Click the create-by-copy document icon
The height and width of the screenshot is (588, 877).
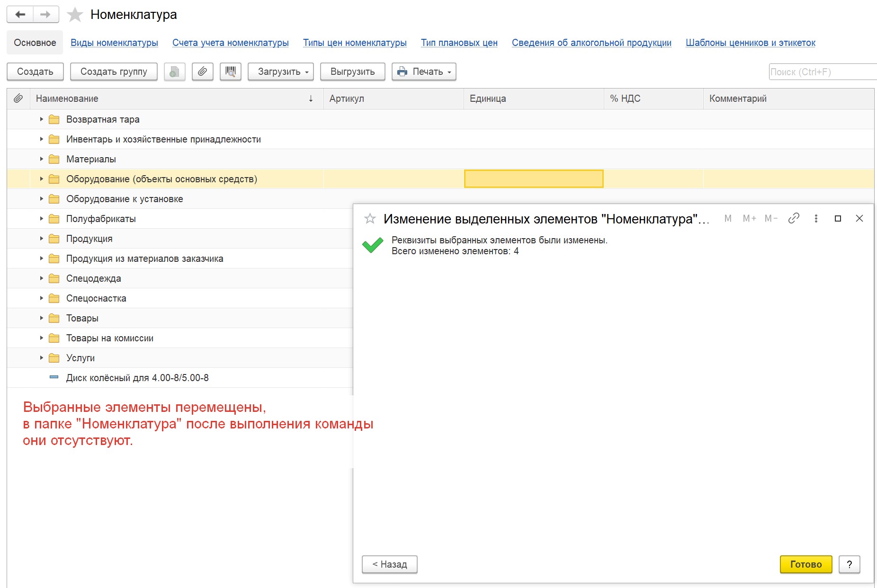point(175,72)
